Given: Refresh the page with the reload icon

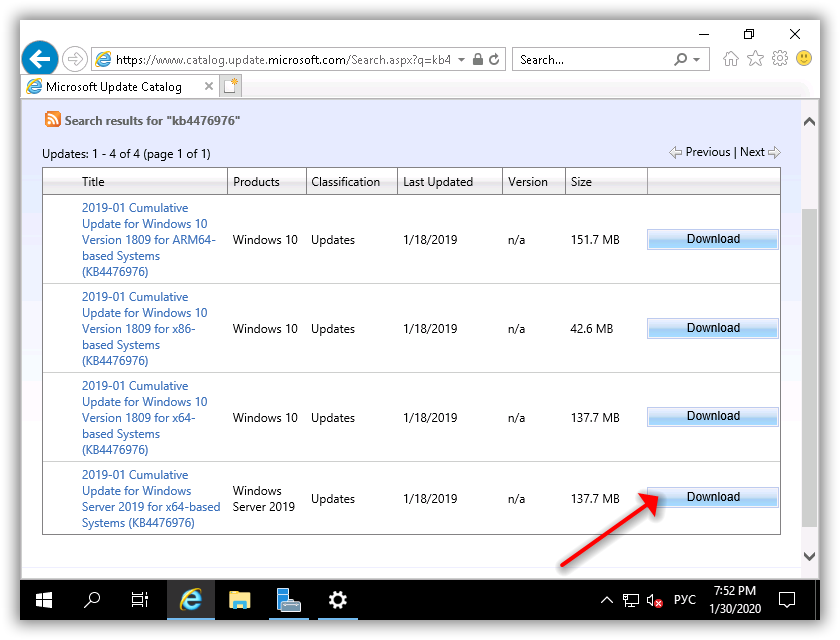Looking at the screenshot, I should 494,59.
